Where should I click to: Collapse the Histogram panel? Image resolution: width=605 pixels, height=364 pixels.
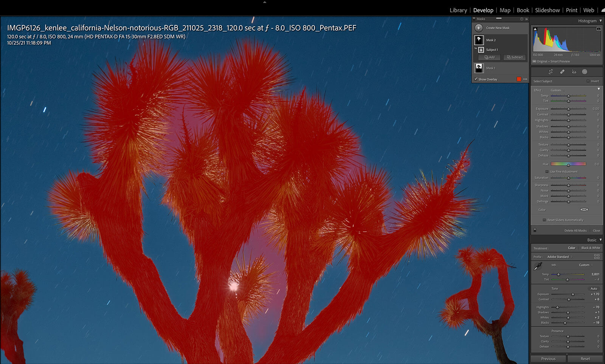click(600, 21)
